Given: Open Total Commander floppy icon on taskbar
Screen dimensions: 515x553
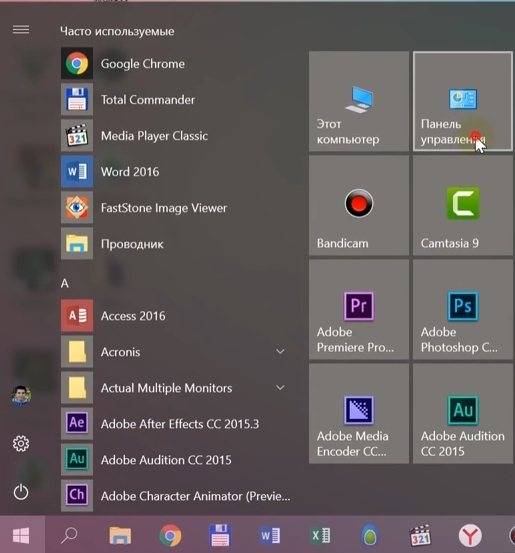Looking at the screenshot, I should (x=220, y=535).
